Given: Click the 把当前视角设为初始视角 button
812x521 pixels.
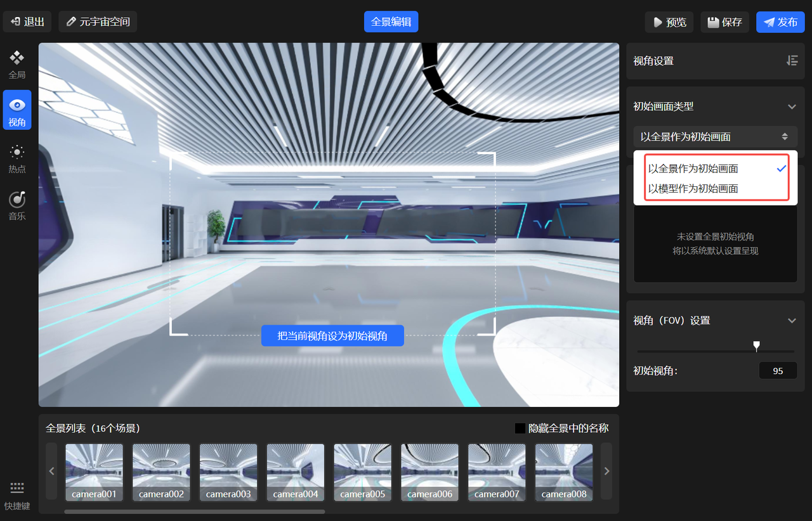Looking at the screenshot, I should [332, 336].
